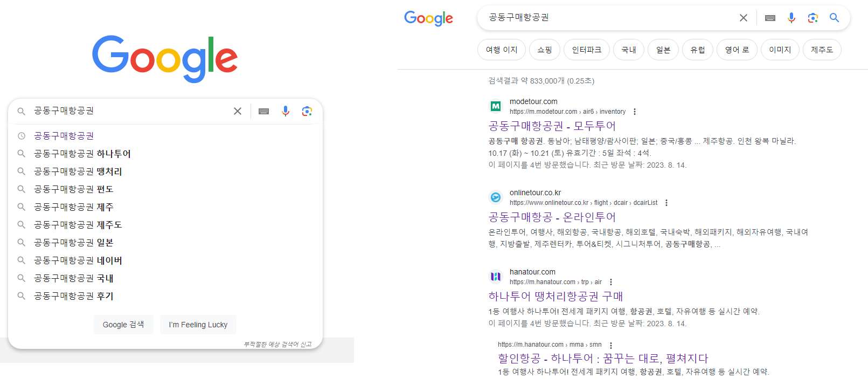Select the 영어 로 filter chip
The image size is (868, 385).
[x=737, y=50]
